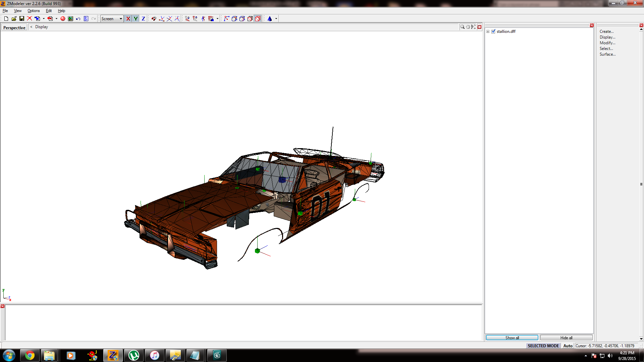
Task: Click the Export icon with red arrow
Action: tap(50, 19)
